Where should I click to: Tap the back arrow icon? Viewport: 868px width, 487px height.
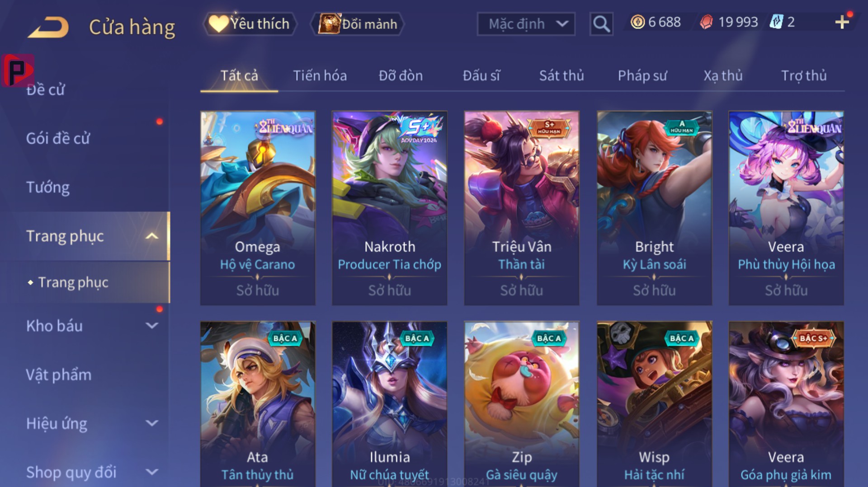point(48,27)
